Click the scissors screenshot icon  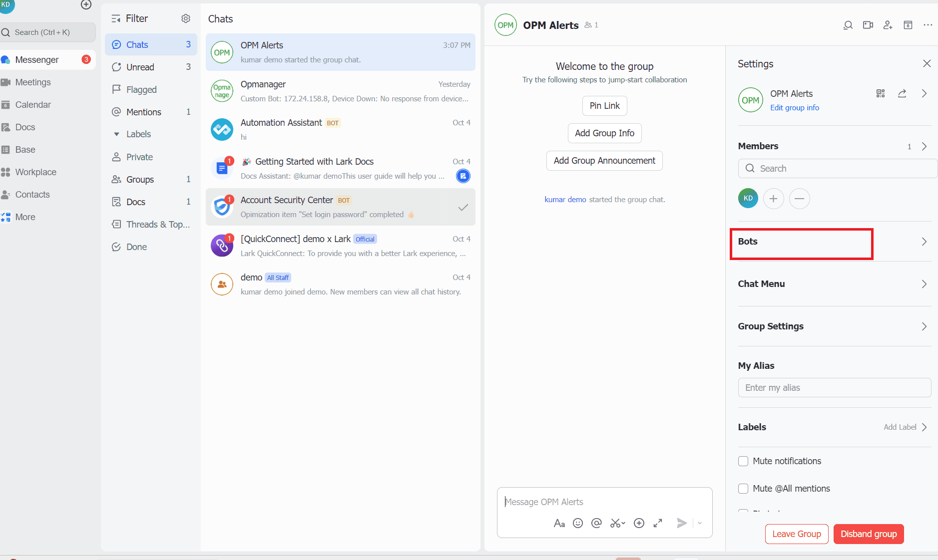click(x=617, y=523)
